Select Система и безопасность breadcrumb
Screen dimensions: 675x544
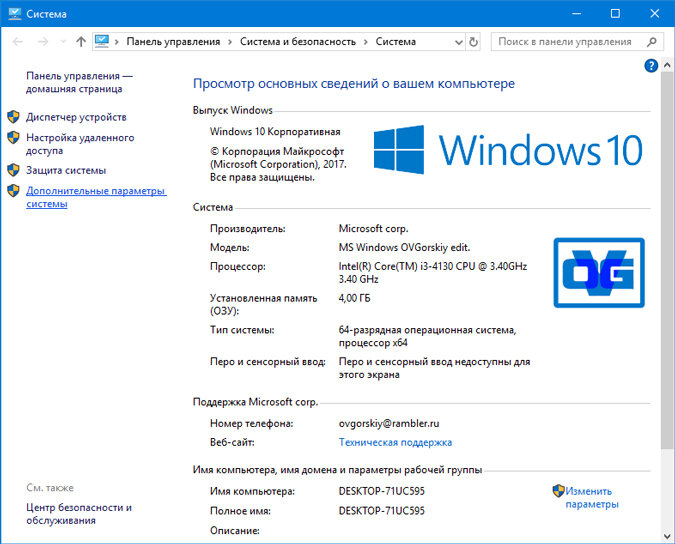tap(298, 42)
